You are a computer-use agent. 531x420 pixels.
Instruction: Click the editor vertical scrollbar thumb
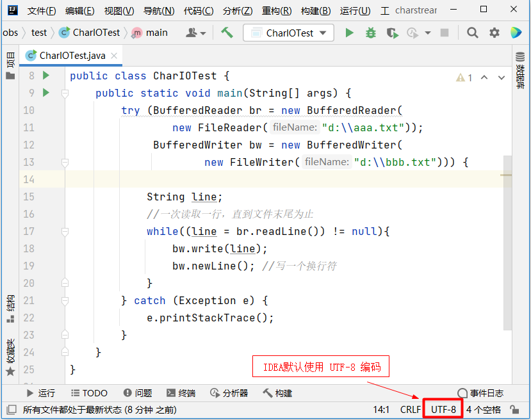[507, 243]
